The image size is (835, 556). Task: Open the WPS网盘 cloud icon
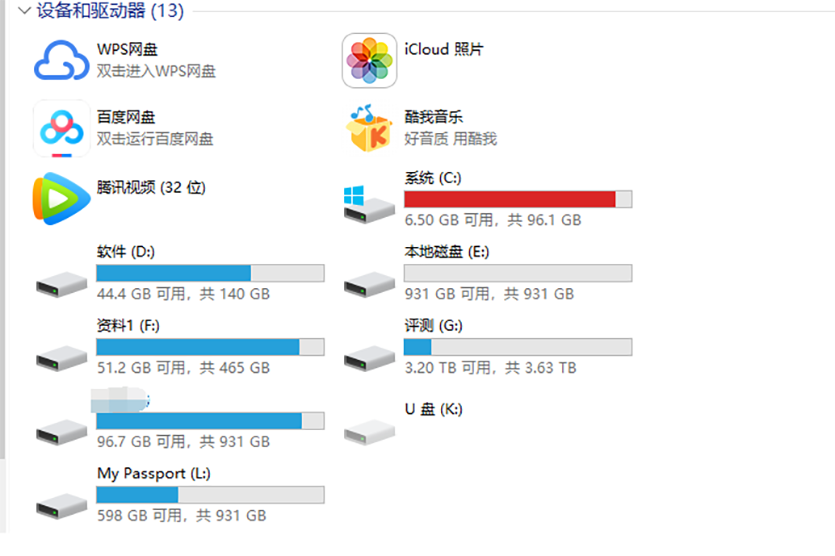pyautogui.click(x=62, y=60)
